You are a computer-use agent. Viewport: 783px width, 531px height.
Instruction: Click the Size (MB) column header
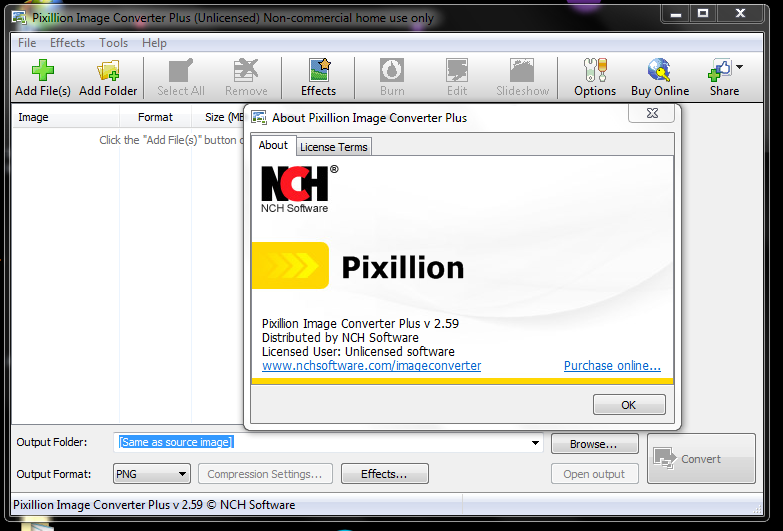tap(218, 117)
